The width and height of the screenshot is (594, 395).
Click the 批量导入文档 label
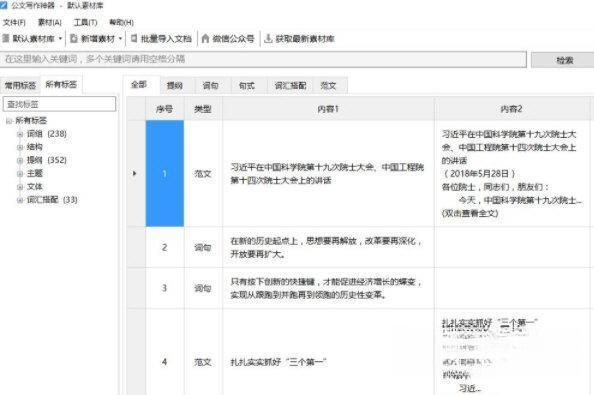tap(166, 39)
